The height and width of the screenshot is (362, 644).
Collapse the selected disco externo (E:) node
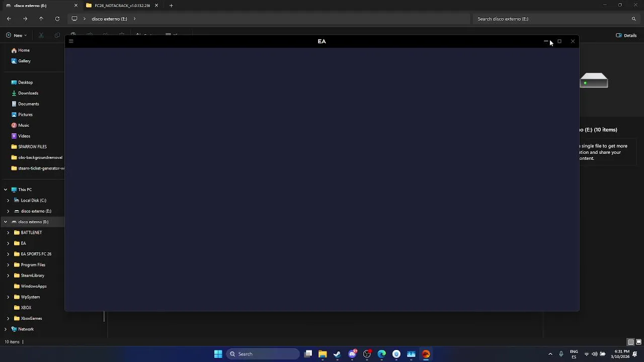(x=6, y=222)
